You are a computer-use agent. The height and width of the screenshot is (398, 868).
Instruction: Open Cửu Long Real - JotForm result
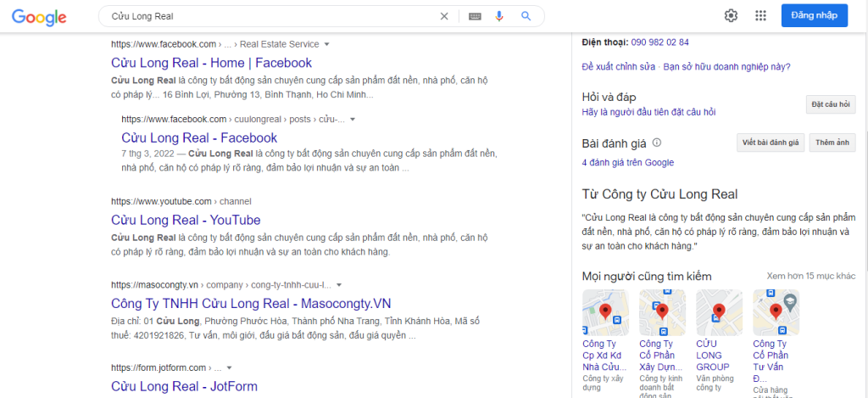click(184, 386)
